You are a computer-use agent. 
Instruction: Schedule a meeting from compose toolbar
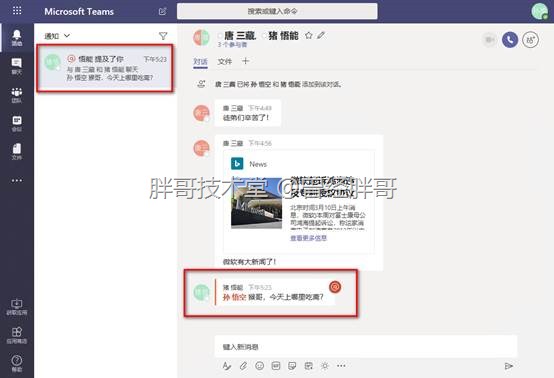308,366
